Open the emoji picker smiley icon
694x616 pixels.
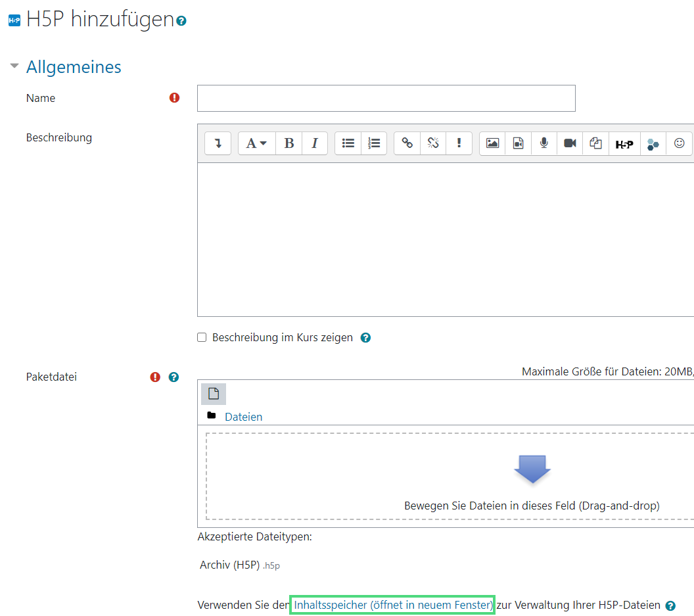pos(680,143)
